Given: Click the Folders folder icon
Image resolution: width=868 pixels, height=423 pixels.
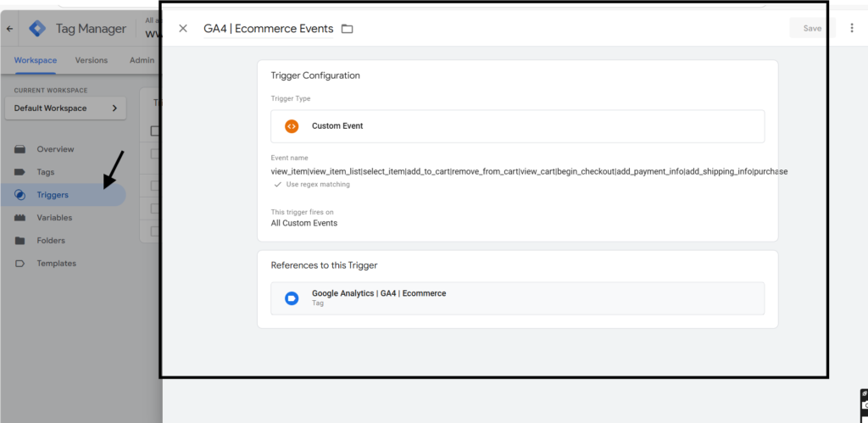Looking at the screenshot, I should (x=20, y=240).
